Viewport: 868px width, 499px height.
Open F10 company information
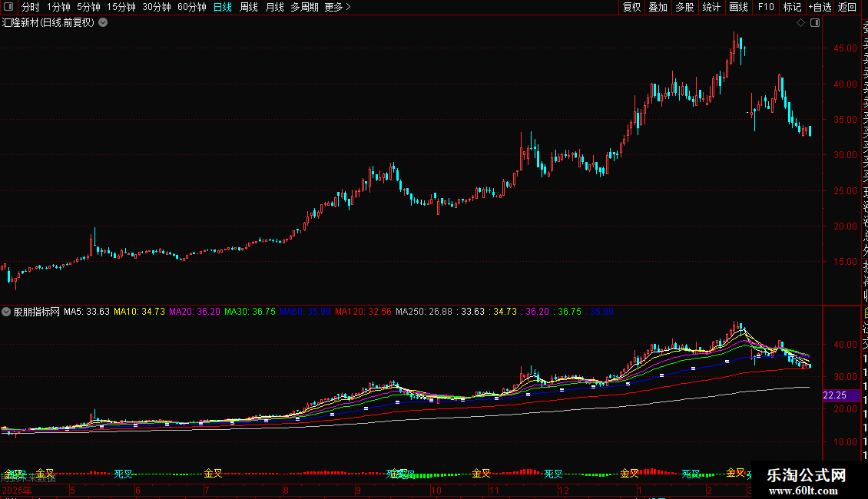(766, 7)
